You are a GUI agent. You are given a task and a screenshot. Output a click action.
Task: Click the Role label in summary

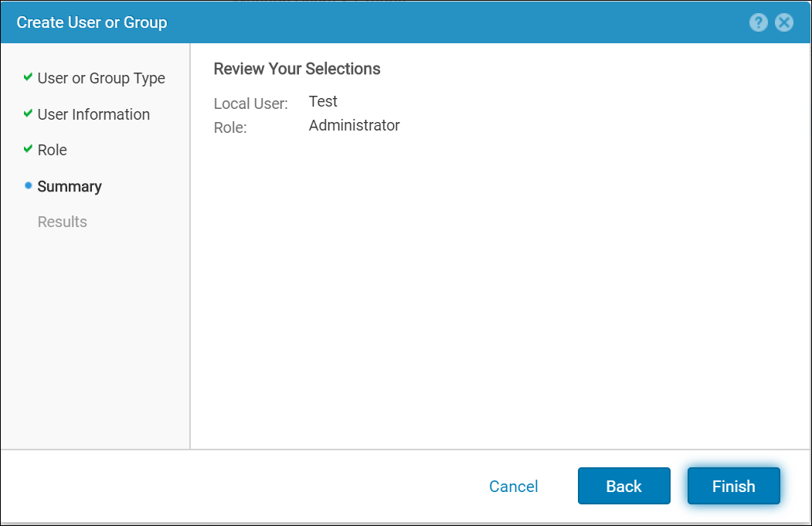coord(229,127)
